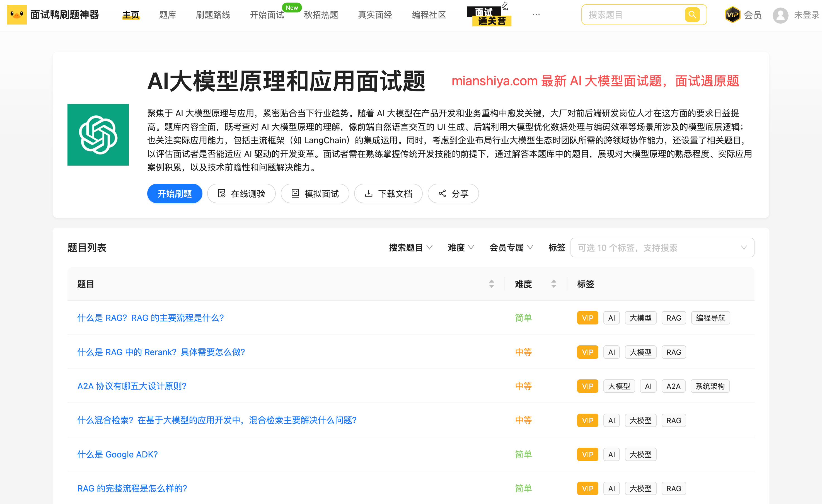Click the ChatGPT logo thumbnail
Screen dimensions: 822x504
98,135
